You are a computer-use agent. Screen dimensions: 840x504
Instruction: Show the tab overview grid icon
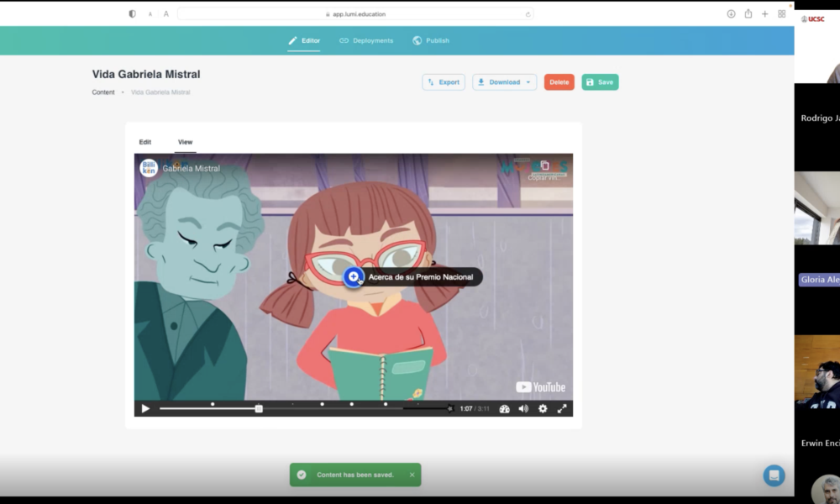coord(781,14)
